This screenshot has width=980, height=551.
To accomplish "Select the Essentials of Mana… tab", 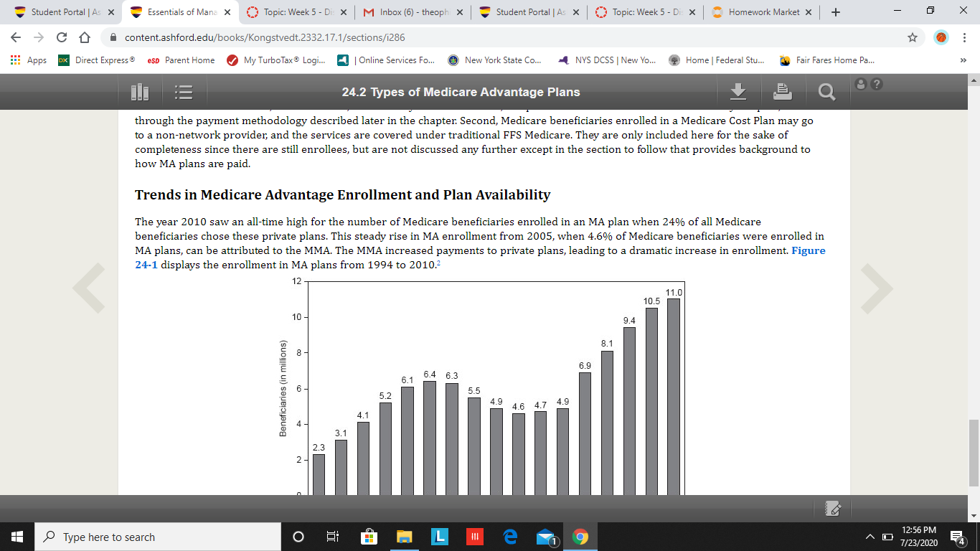I will 179,12.
